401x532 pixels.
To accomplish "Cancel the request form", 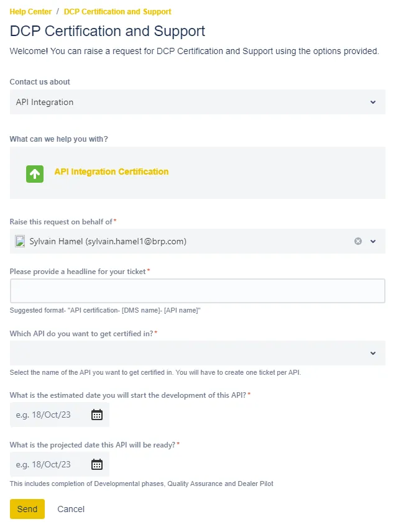I will pos(71,509).
